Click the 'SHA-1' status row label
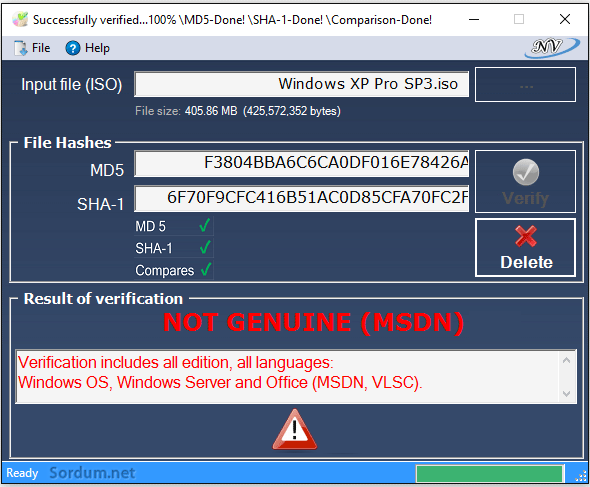 pos(154,248)
